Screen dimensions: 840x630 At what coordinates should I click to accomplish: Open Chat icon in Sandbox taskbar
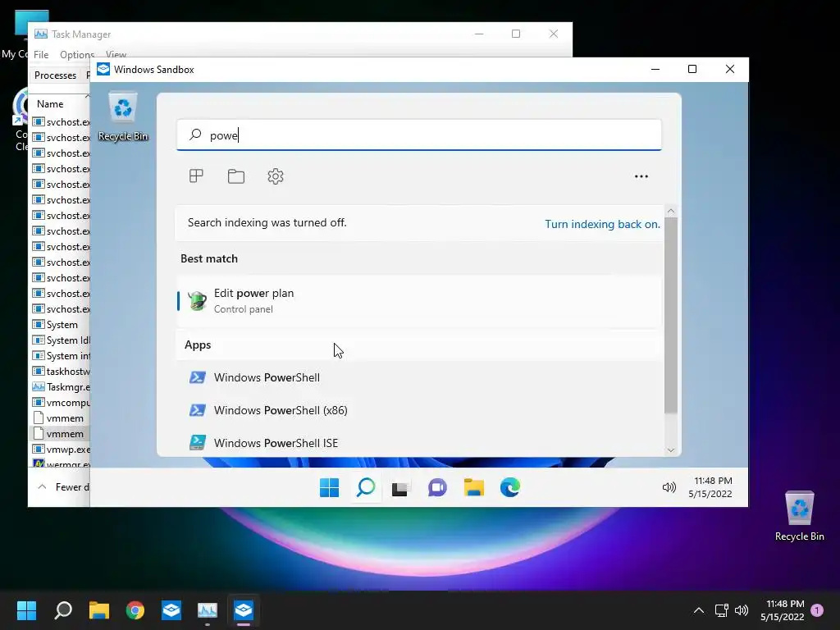(x=437, y=487)
